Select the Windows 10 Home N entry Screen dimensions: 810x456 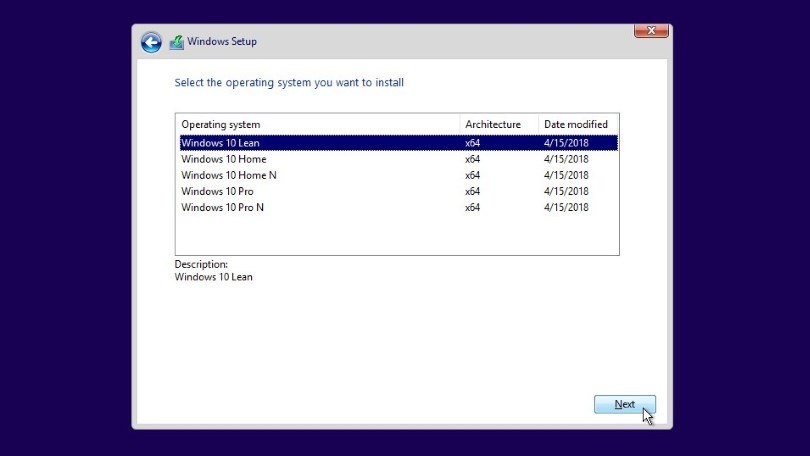click(228, 175)
